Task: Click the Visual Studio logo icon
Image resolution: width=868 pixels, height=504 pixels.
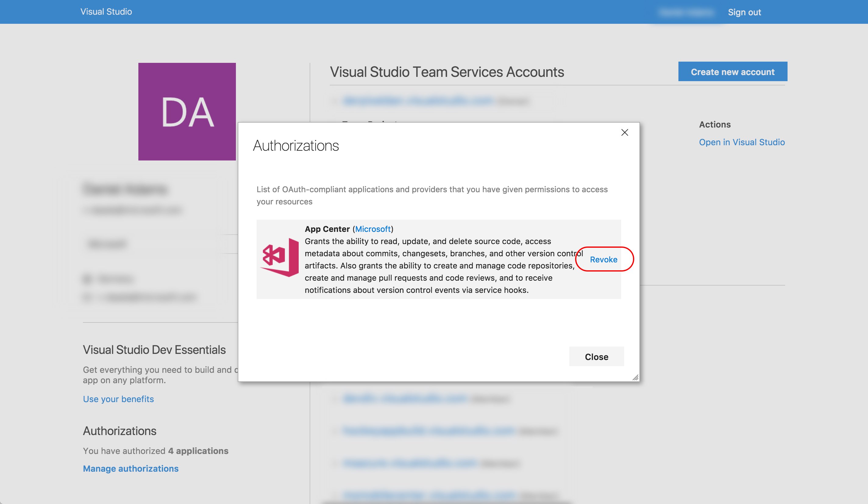Action: point(280,259)
